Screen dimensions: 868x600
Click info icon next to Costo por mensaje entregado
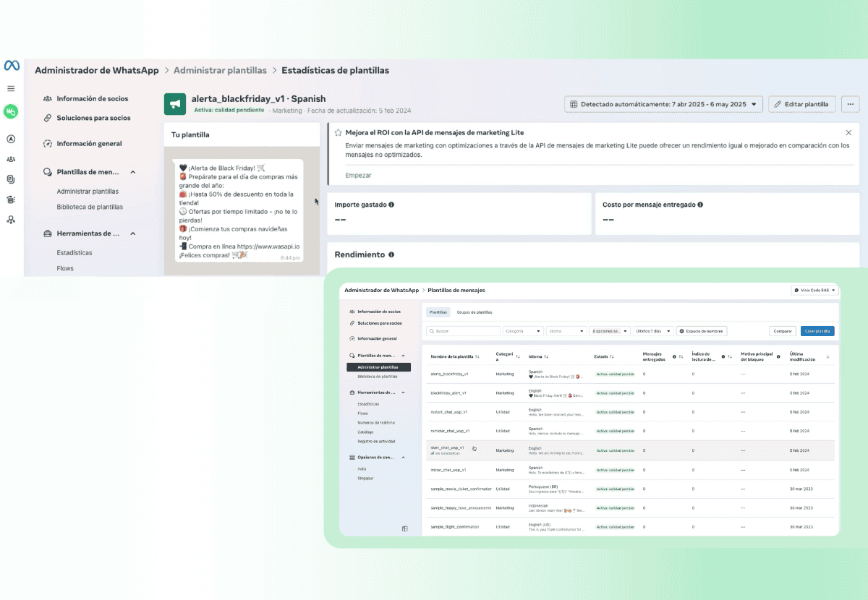(700, 205)
